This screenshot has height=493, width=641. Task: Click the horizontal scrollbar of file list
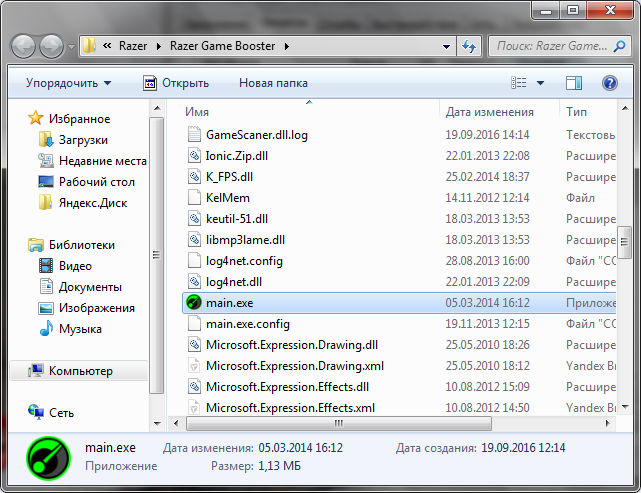click(338, 423)
